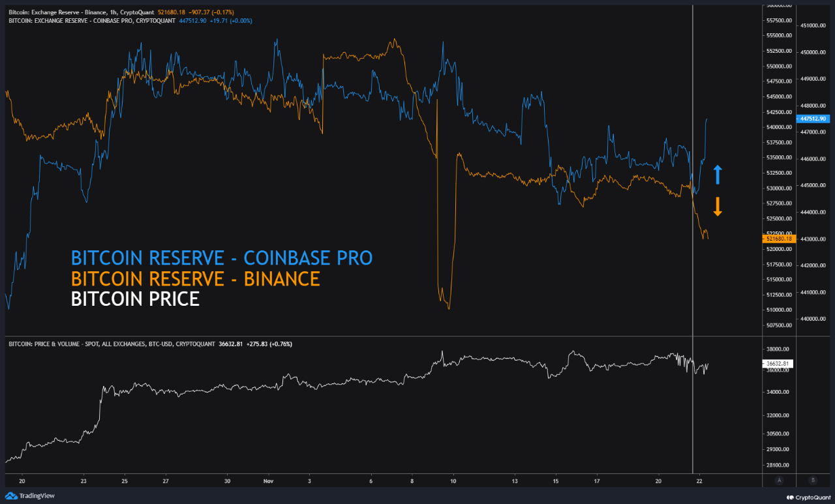Click the BITCOIN RESERVE - BINANCE text annotation
Viewport: 835px width, 504px height.
(x=195, y=278)
